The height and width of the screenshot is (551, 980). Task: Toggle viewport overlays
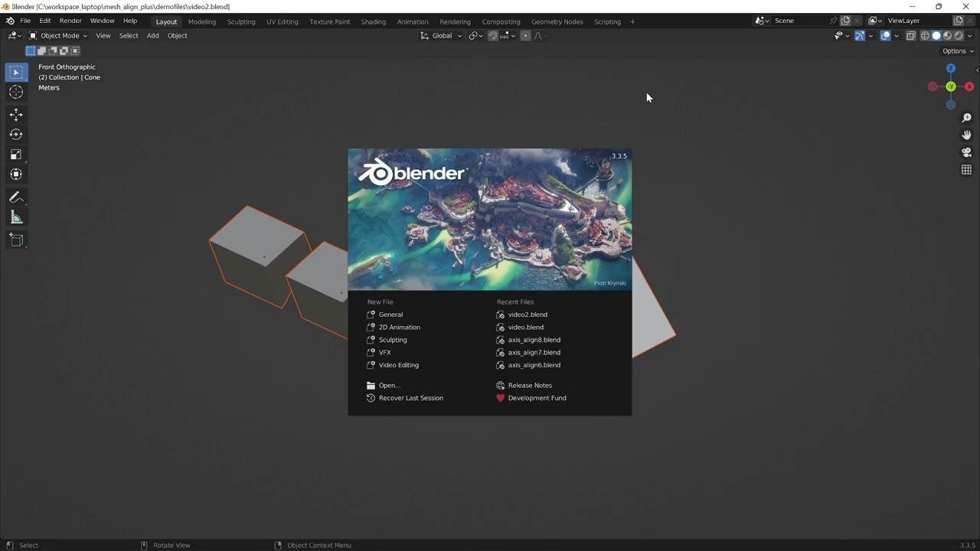[885, 36]
